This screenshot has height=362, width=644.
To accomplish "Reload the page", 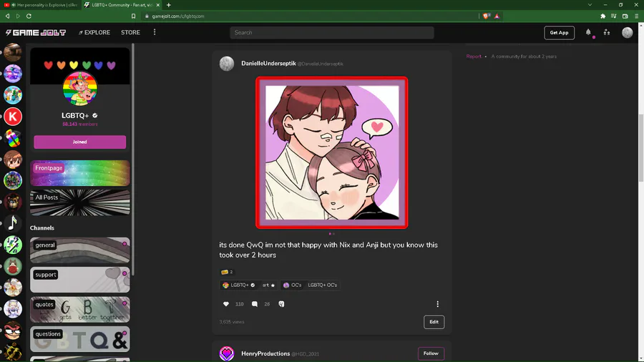I will [29, 16].
